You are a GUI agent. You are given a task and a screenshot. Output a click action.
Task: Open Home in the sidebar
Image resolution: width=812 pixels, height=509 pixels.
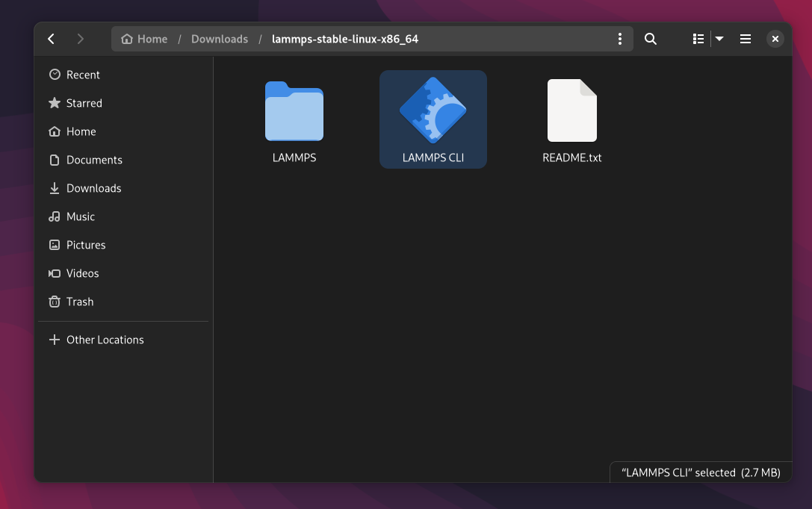pos(124,131)
